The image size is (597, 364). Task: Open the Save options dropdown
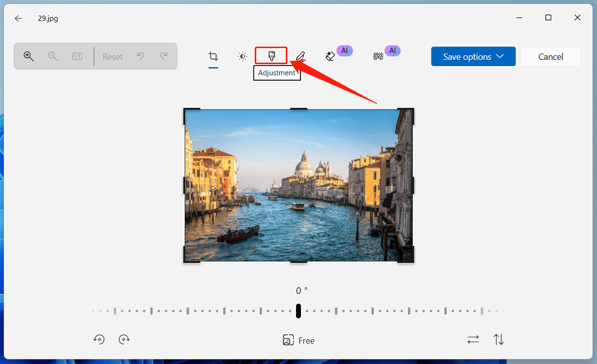[x=473, y=56]
